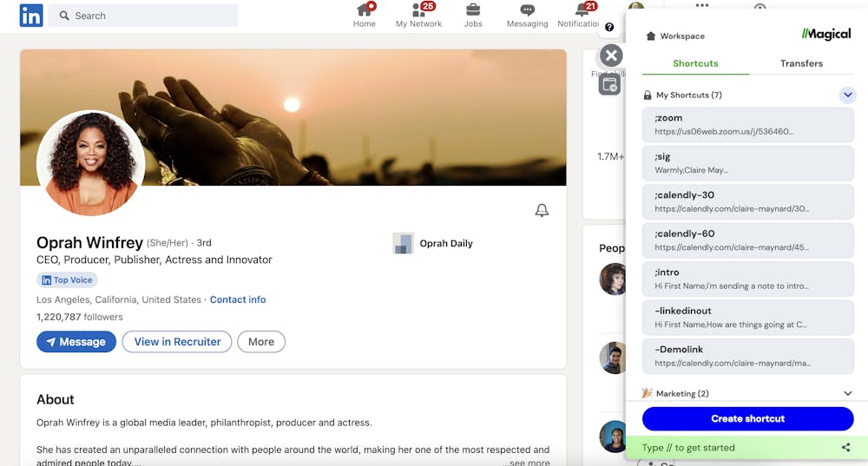This screenshot has height=466, width=868.
Task: Expand the Marketing (2) section
Action: pyautogui.click(x=847, y=393)
